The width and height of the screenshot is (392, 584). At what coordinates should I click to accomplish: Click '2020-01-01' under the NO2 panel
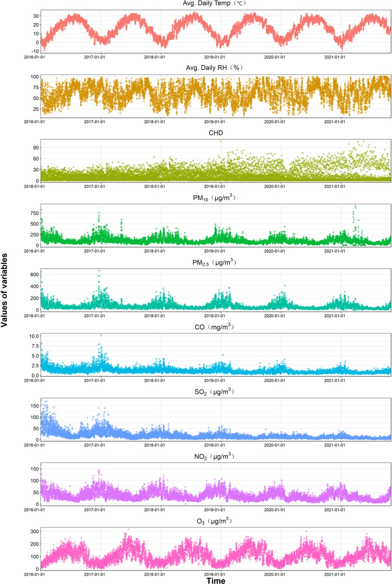(x=274, y=510)
